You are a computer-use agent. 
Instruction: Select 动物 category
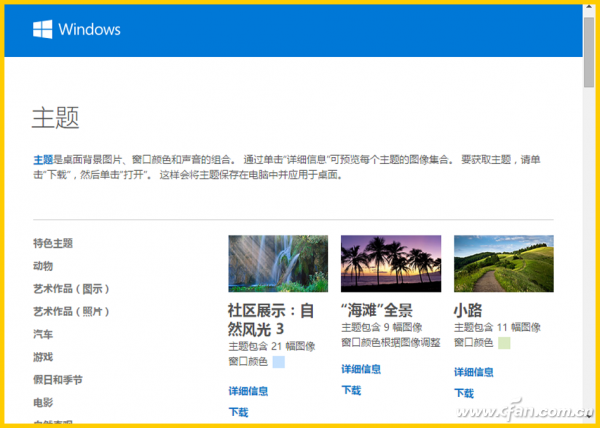pos(43,266)
